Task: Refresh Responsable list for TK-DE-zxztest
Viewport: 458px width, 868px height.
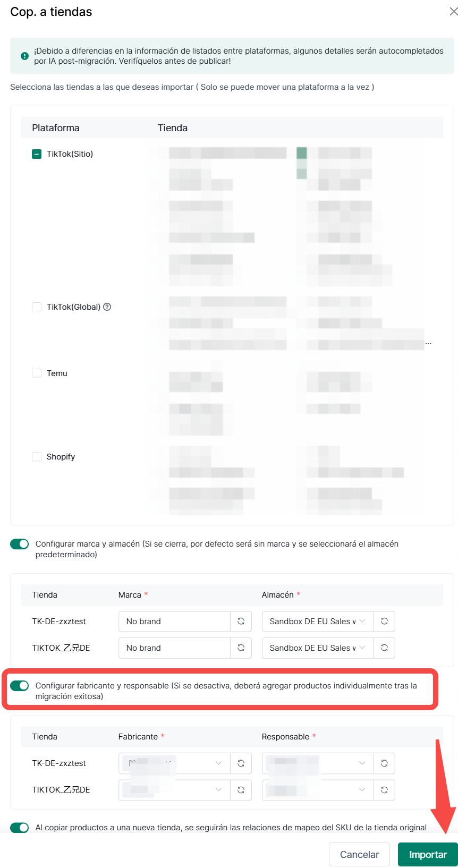Action: pos(384,763)
